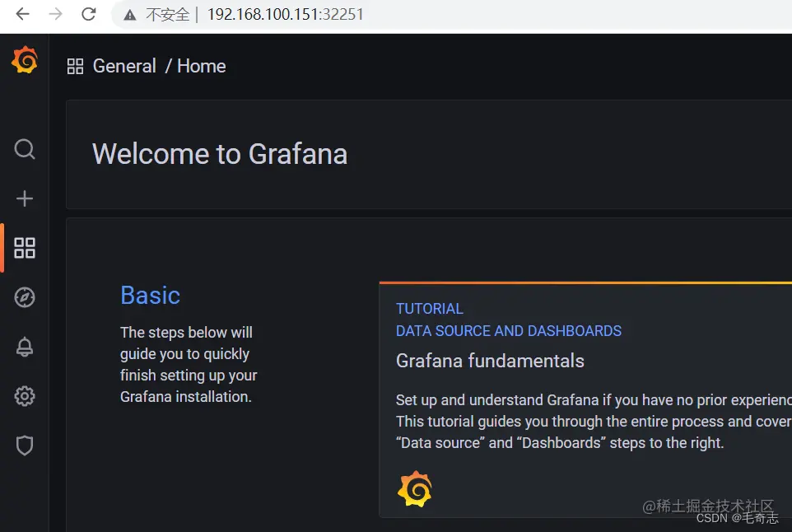Click the not-secure warning triangle icon
792x532 pixels.
click(x=130, y=15)
